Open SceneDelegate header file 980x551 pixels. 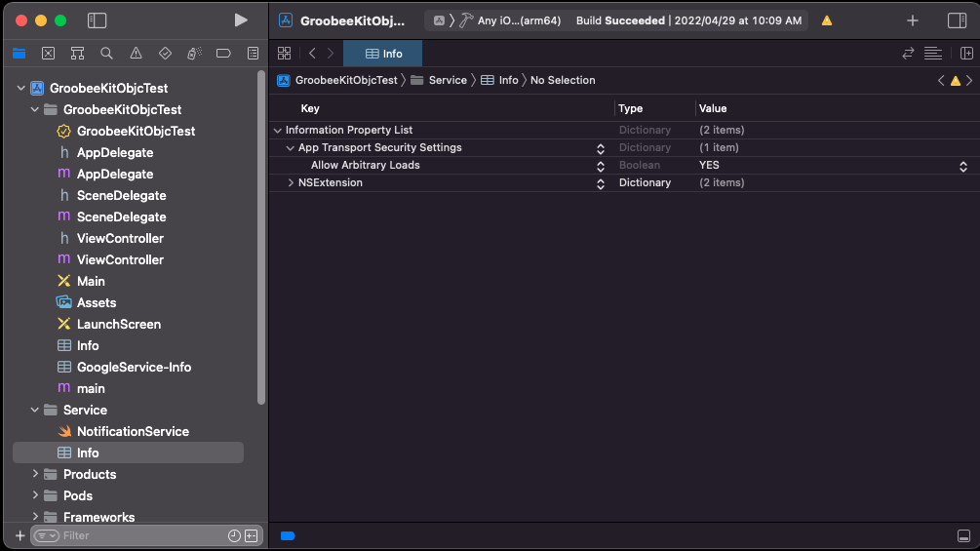(x=121, y=196)
